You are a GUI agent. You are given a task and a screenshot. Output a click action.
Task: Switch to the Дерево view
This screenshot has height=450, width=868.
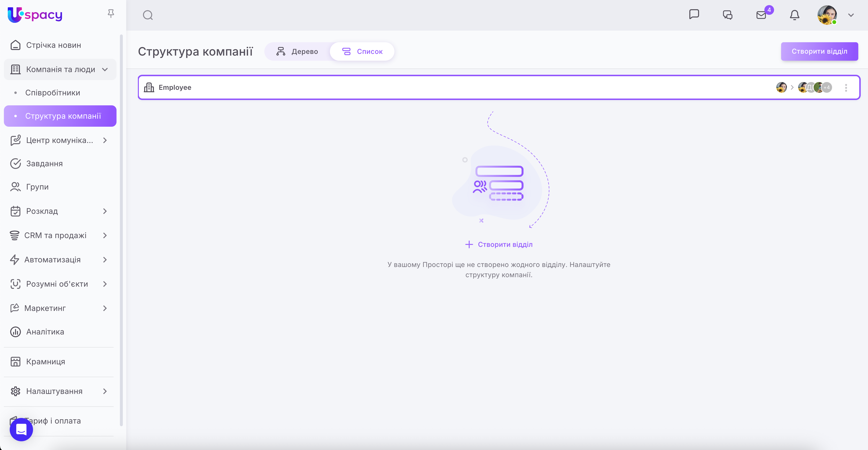coord(297,51)
